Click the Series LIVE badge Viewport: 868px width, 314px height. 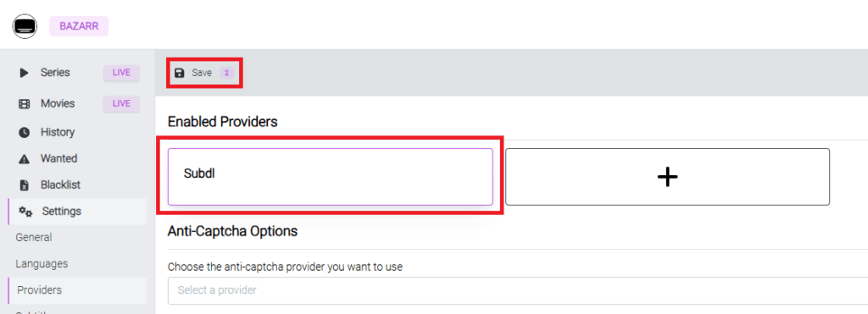(x=121, y=73)
